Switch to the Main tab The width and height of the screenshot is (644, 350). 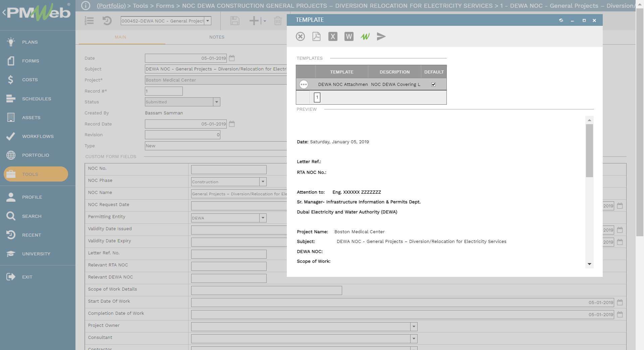coord(120,37)
